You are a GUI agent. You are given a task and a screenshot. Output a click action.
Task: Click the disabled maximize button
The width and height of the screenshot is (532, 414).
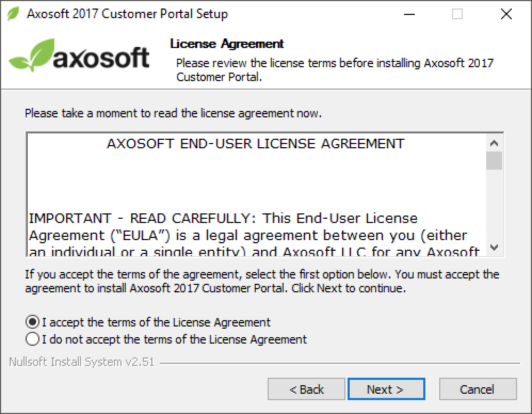pos(457,14)
